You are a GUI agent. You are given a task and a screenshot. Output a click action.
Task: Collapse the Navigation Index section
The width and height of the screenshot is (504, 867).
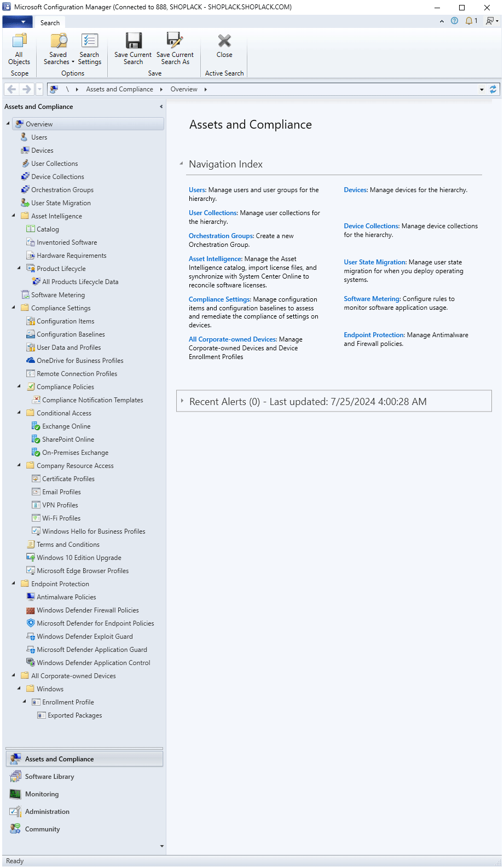pos(181,164)
